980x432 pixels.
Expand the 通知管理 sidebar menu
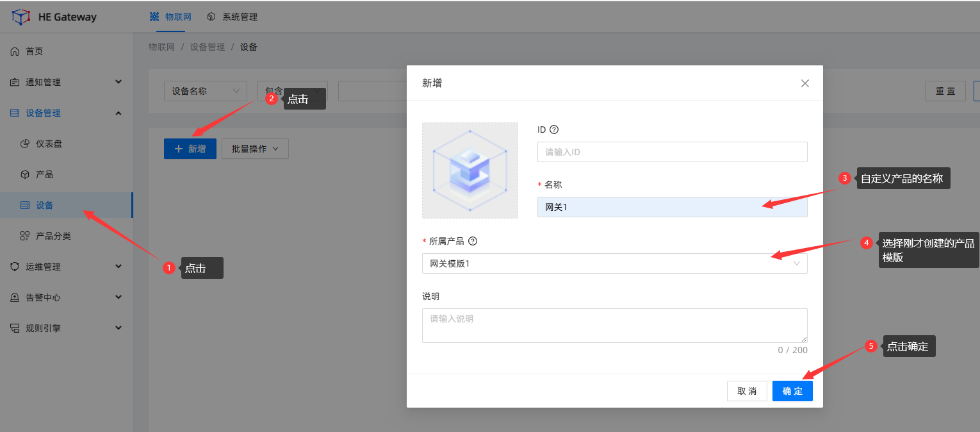point(64,82)
